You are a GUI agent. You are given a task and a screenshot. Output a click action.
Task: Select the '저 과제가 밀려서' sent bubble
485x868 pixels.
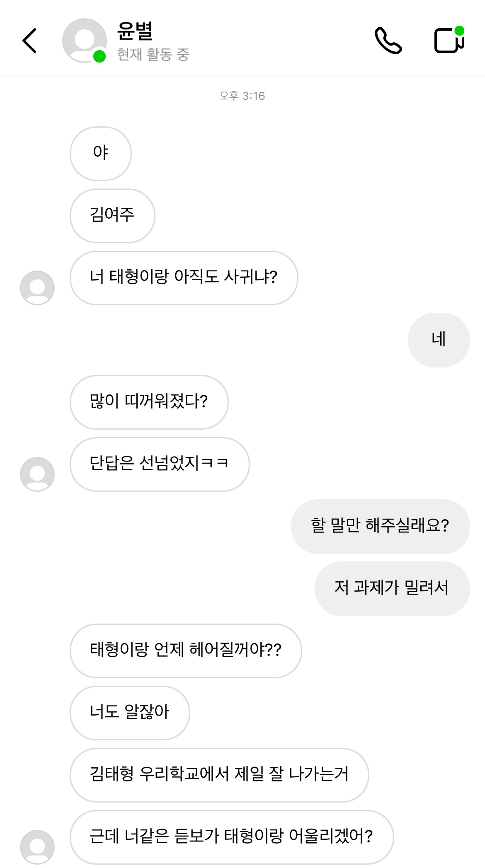[x=392, y=588]
